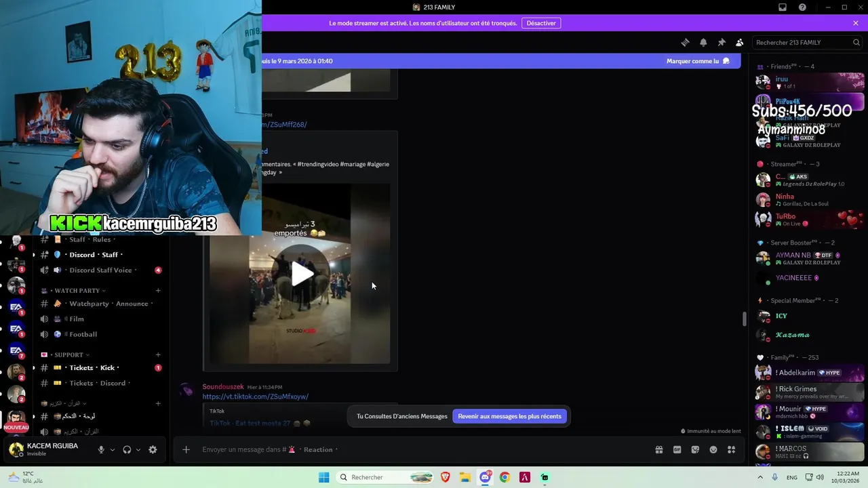Open the emoji picker icon
The height and width of the screenshot is (488, 868).
[713, 449]
